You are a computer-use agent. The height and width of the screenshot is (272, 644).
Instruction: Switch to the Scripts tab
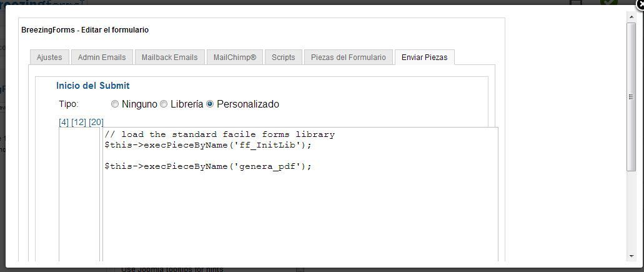tap(284, 57)
